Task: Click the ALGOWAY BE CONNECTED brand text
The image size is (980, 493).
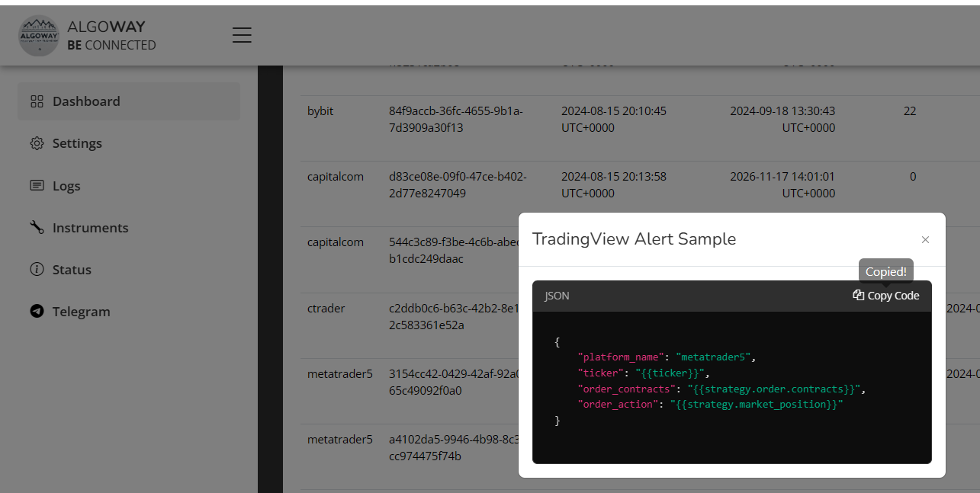Action: click(x=111, y=36)
